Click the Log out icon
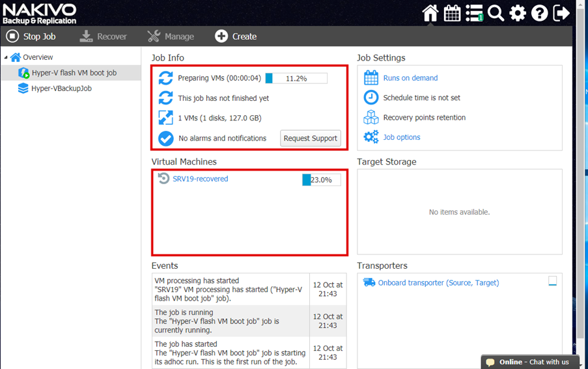 pos(561,13)
